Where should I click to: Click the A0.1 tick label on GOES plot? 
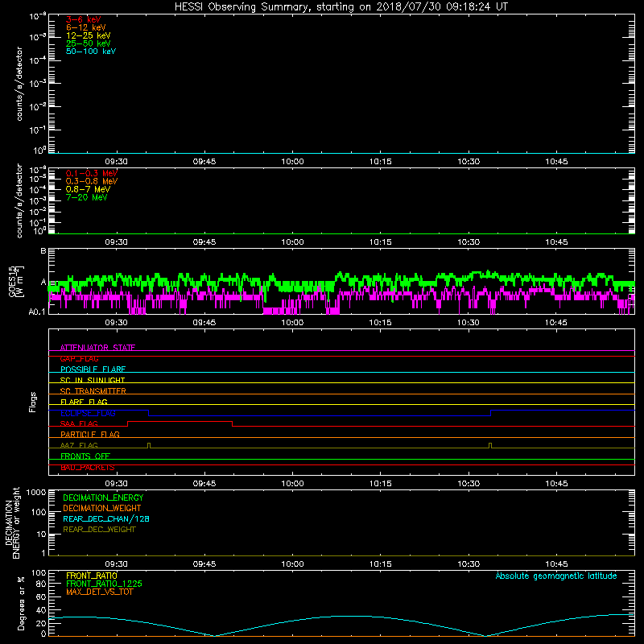coord(37,312)
